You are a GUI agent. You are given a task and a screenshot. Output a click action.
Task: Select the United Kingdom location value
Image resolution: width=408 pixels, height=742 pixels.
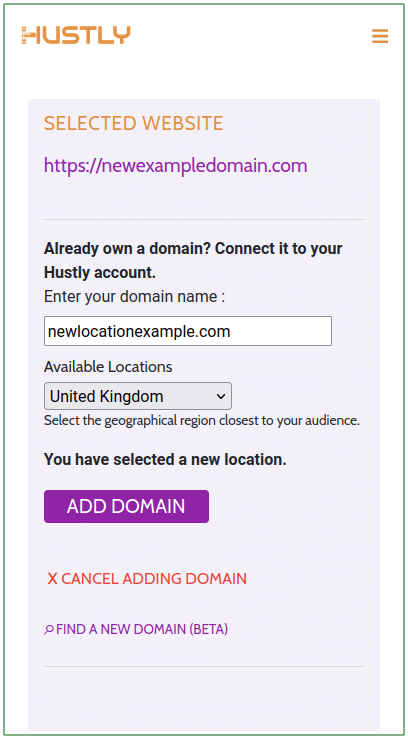[106, 396]
